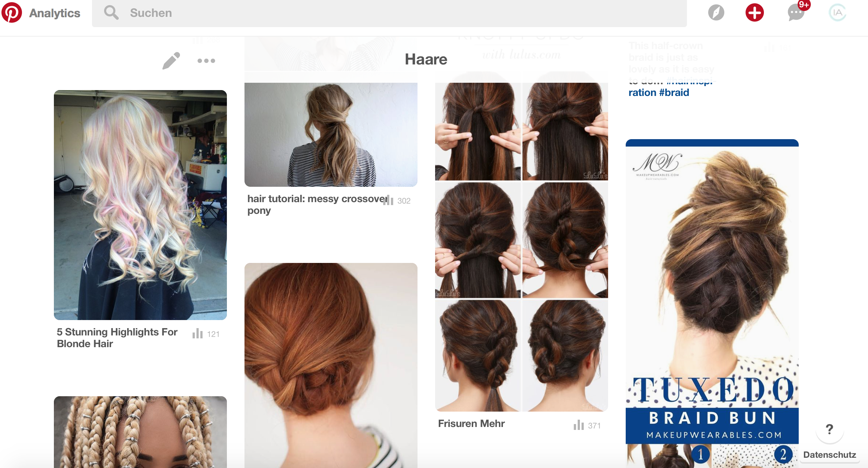Open the Tuxedo Braid Bun pin image

(712, 303)
